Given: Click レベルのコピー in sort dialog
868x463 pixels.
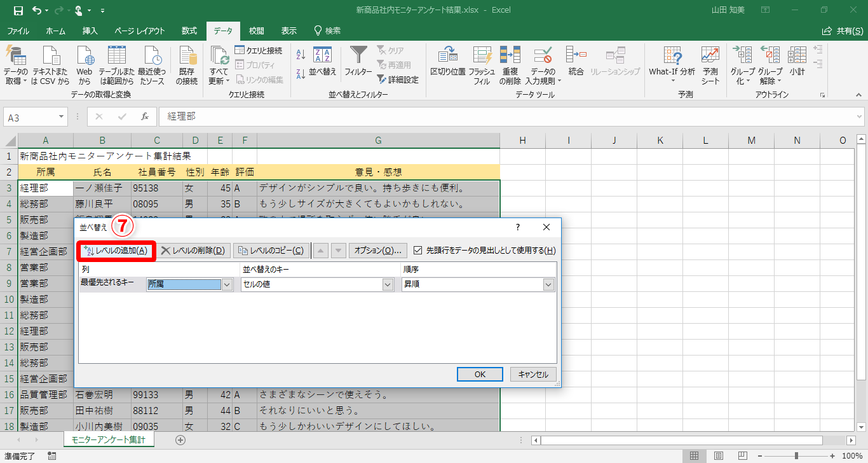Looking at the screenshot, I should (272, 251).
